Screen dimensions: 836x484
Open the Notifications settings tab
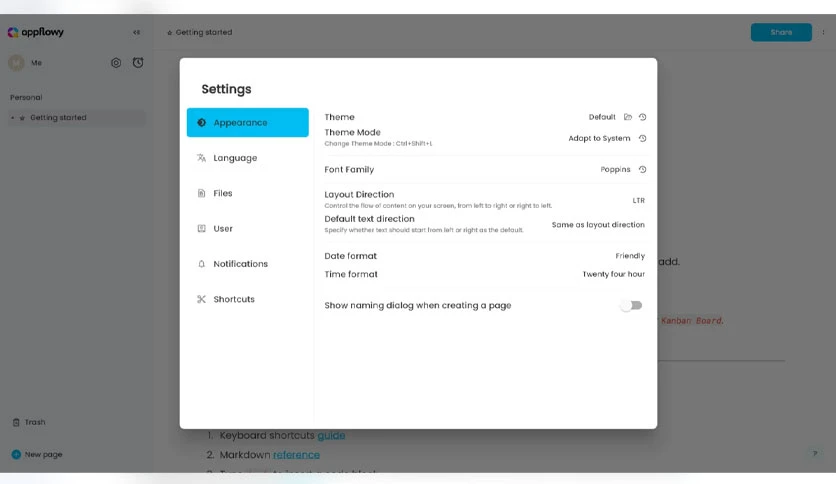[247, 264]
